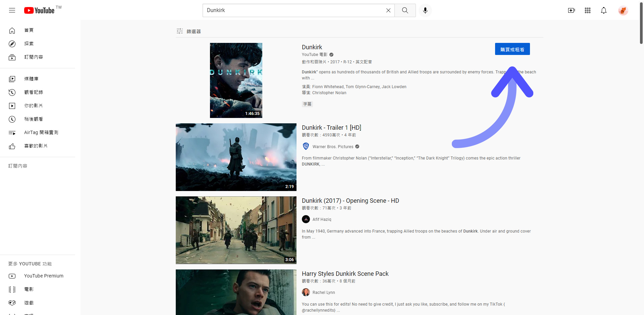Open the Dunkirk movie title link
The image size is (644, 315).
tap(312, 47)
